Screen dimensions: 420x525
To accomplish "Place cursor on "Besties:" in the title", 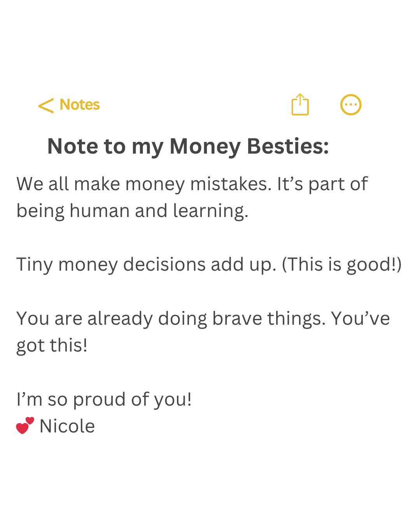I will click(x=288, y=147).
